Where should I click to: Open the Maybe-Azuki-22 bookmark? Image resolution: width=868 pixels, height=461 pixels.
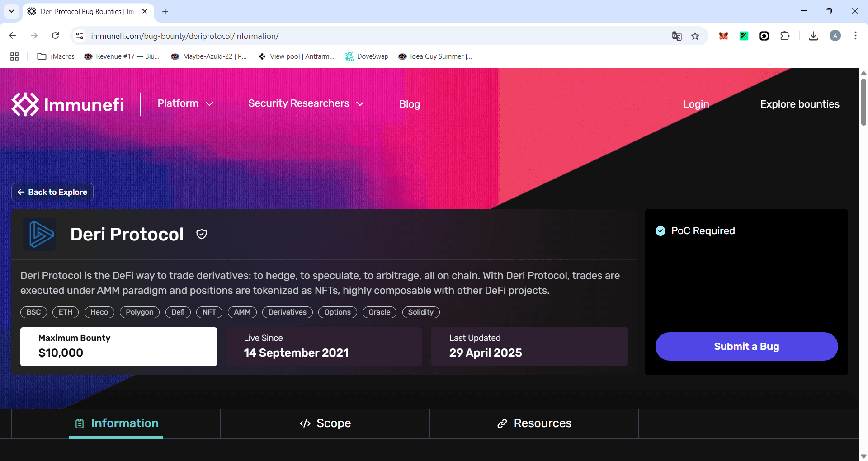click(209, 56)
